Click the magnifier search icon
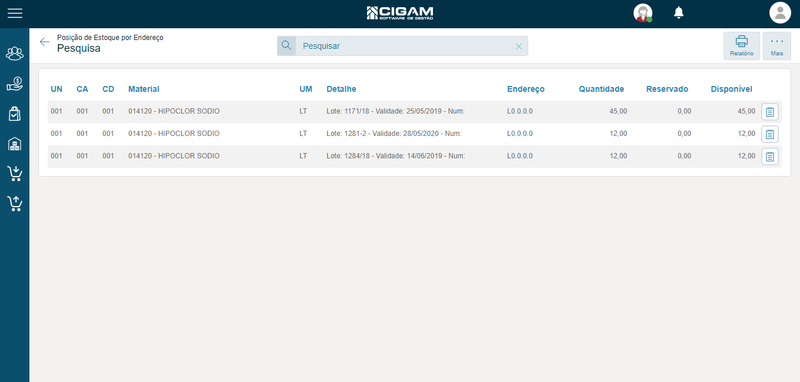This screenshot has width=800, height=382. point(286,46)
